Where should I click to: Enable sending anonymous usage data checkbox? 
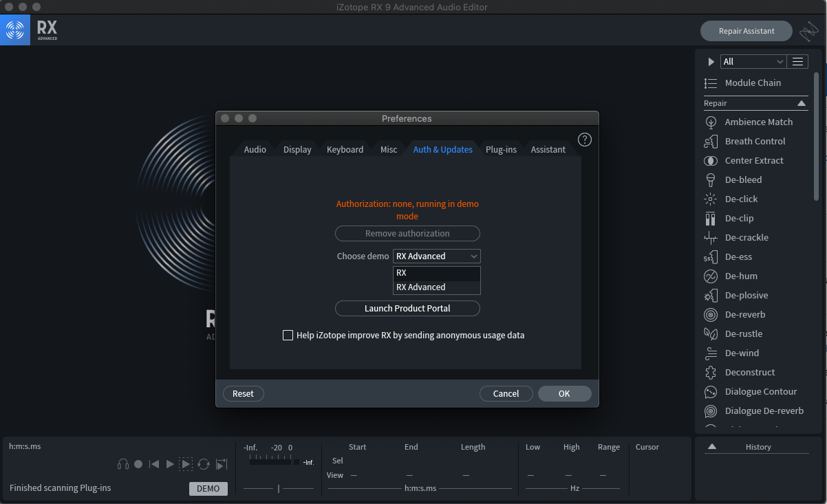[288, 336]
